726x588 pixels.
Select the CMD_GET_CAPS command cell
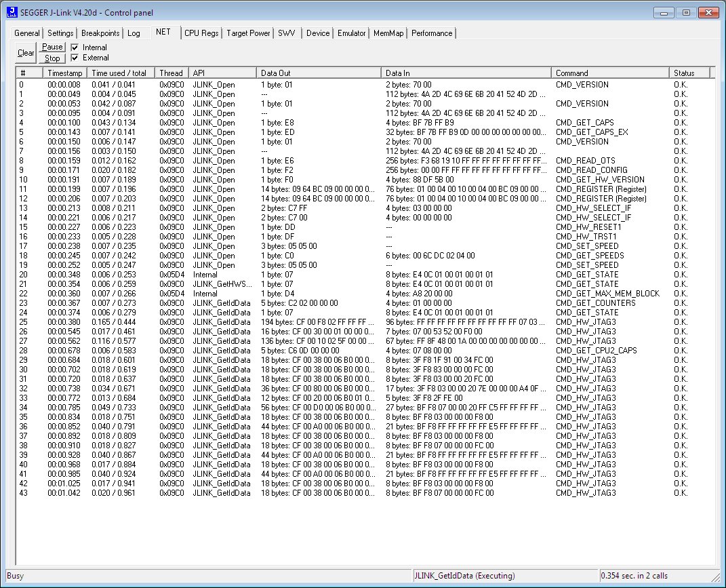pyautogui.click(x=585, y=123)
